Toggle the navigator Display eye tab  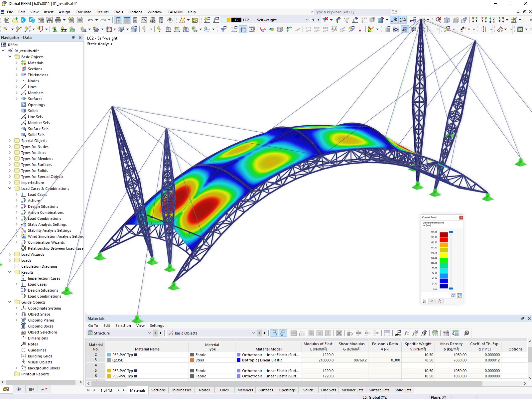(19, 389)
